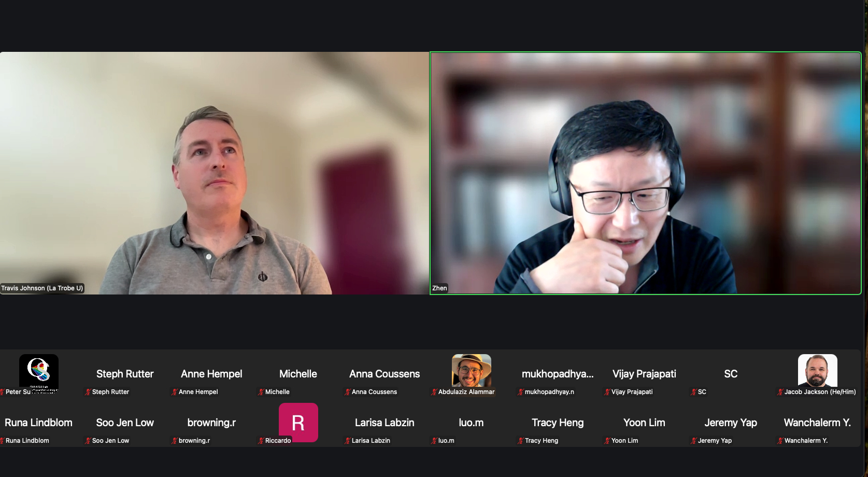Image resolution: width=868 pixels, height=477 pixels.
Task: Click Tracy Heng's muted microphone icon
Action: [521, 441]
